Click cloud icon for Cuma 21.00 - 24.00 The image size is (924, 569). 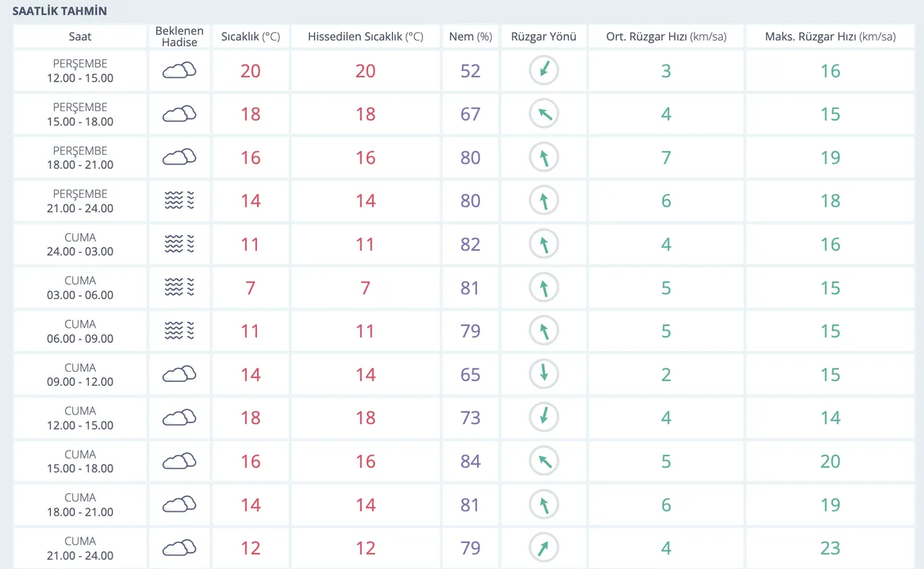[x=179, y=548]
